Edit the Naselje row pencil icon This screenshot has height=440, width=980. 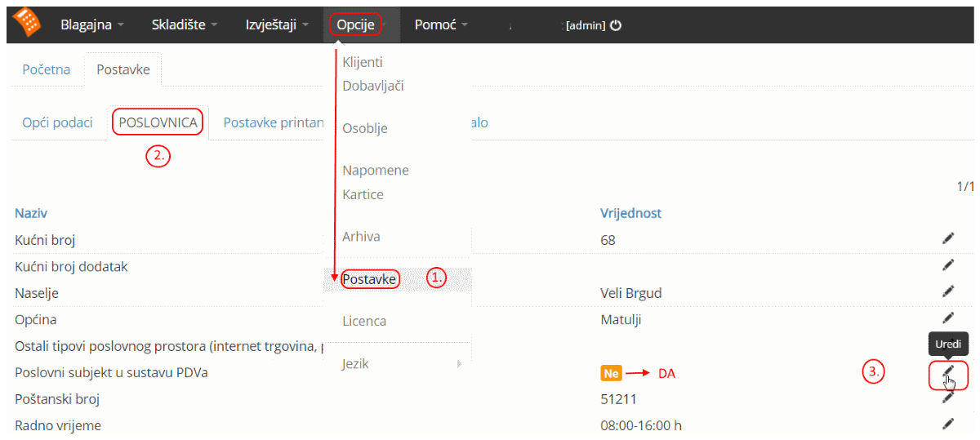pyautogui.click(x=947, y=291)
